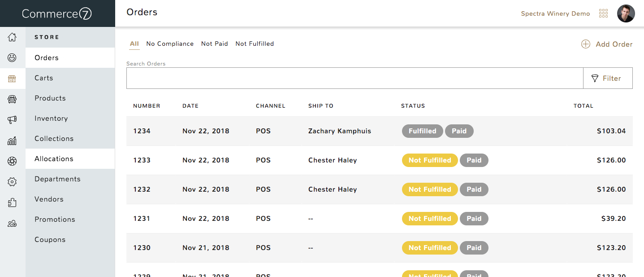Open the club basket icon
This screenshot has height=277, width=644.
click(12, 99)
